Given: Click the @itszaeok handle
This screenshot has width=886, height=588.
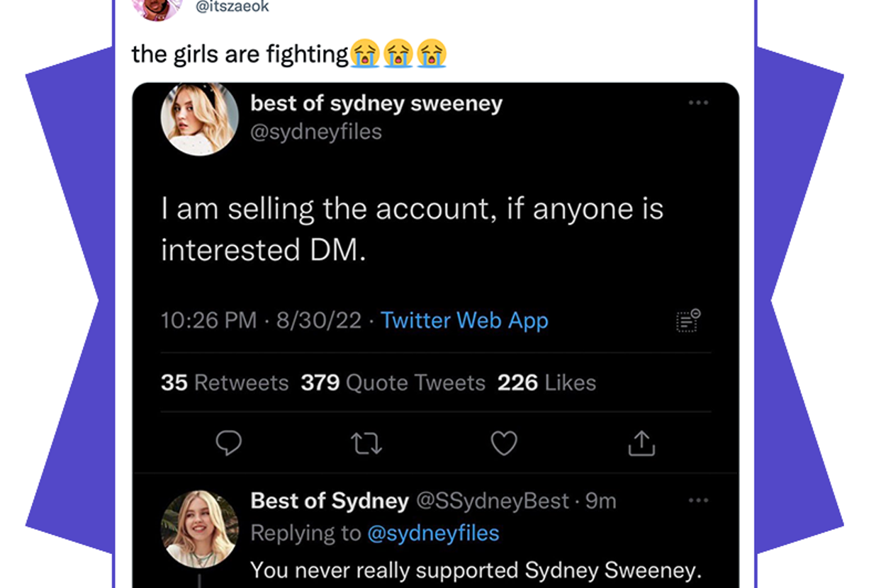Looking at the screenshot, I should tap(232, 7).
